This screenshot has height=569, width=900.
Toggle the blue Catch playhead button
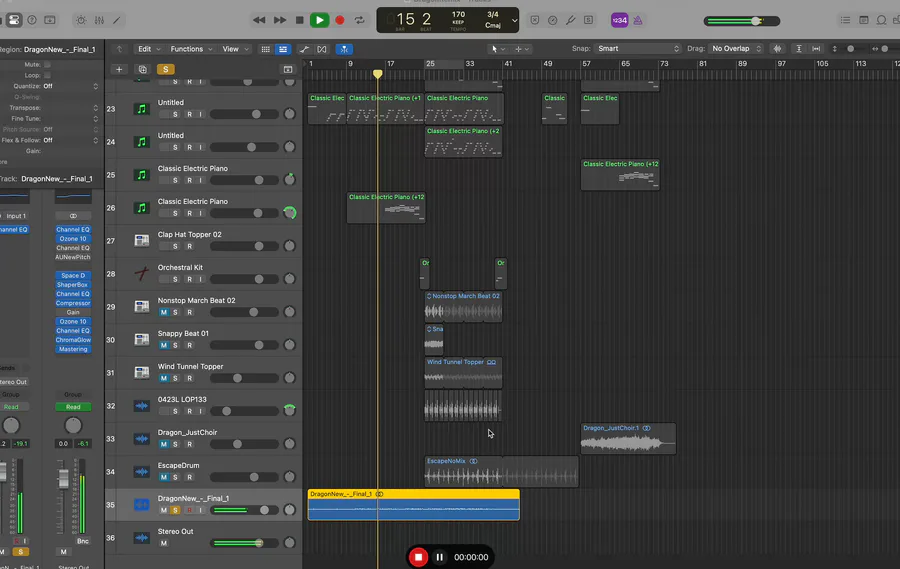point(344,49)
